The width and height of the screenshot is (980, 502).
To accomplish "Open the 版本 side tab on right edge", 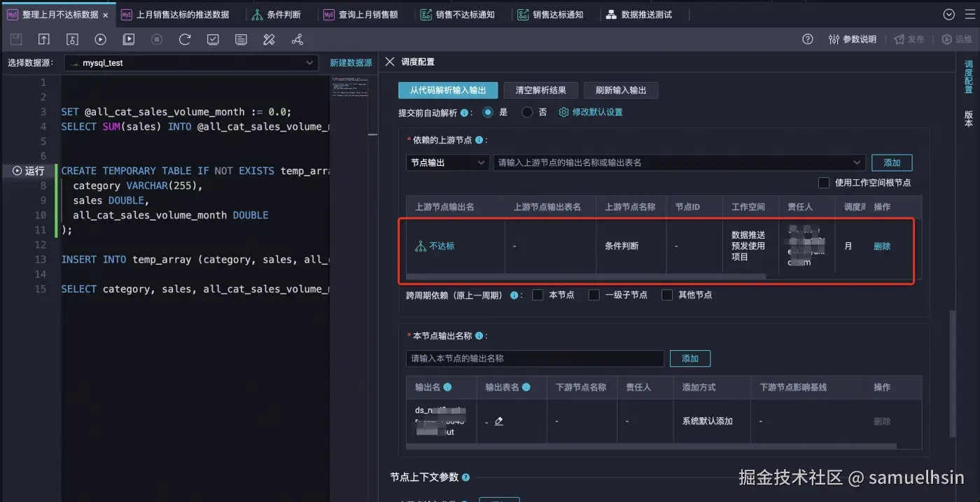I will 969,118.
